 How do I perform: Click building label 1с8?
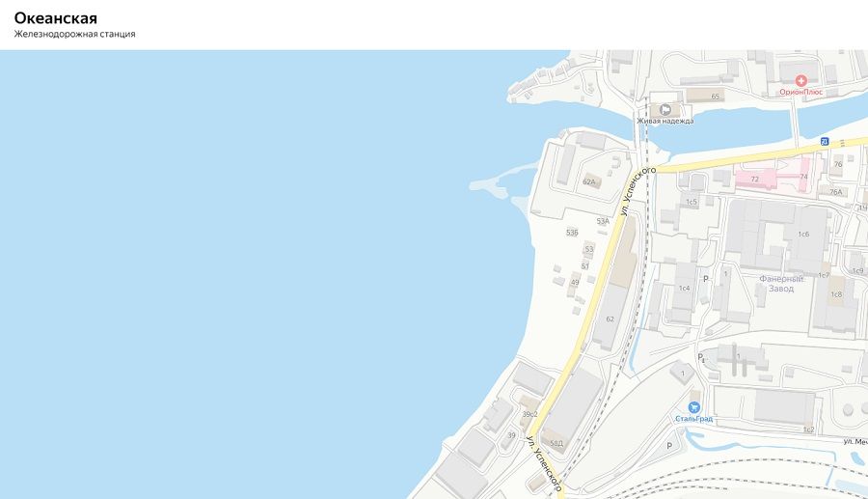point(836,294)
